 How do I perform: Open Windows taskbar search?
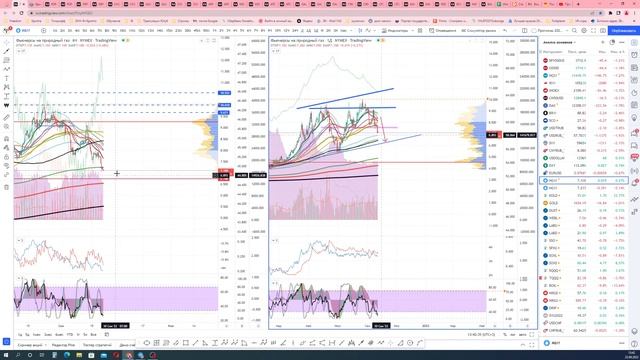[x=18, y=356]
